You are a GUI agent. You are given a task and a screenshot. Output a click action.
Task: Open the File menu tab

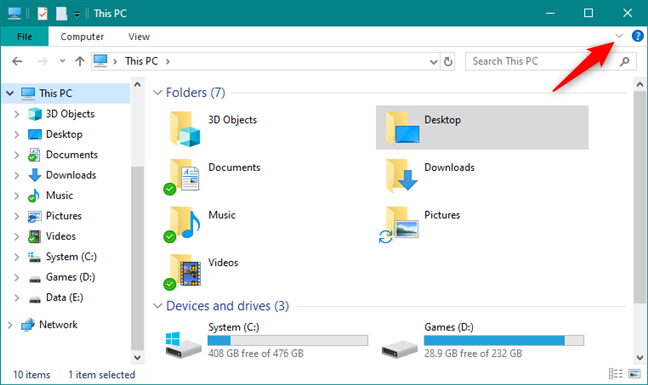[x=24, y=36]
